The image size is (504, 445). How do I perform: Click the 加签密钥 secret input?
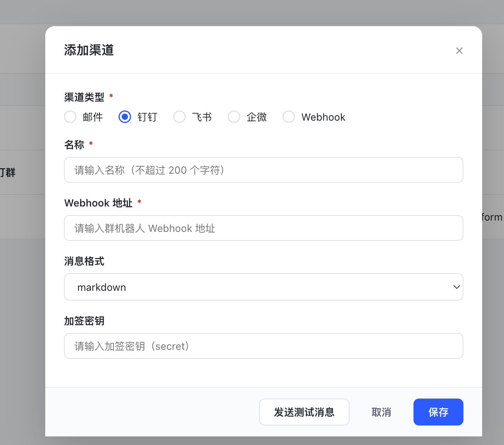point(264,346)
